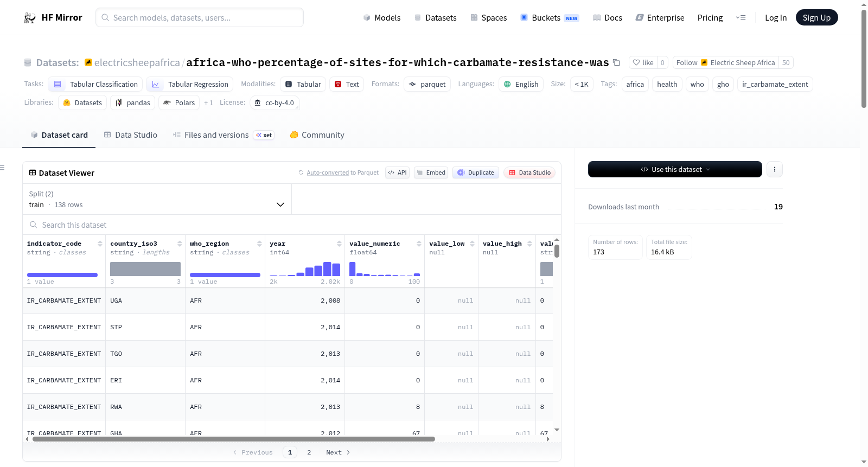Select the Tabular Regression task tag
The image size is (868, 467).
coord(189,84)
